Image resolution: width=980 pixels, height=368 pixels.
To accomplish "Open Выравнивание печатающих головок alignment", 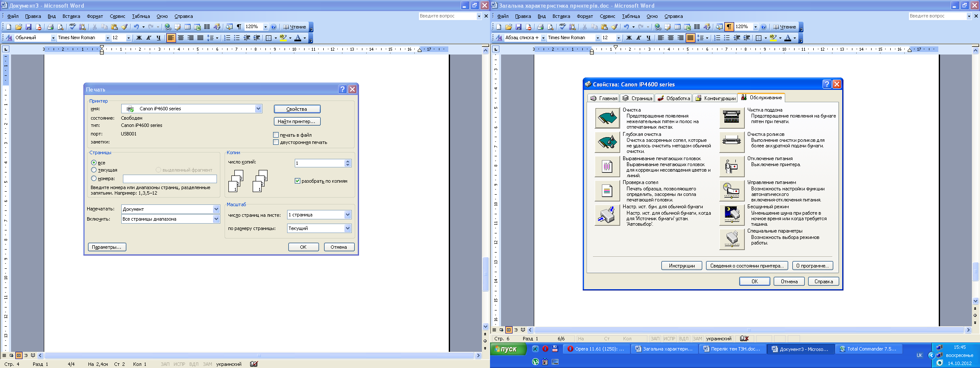I will coord(607,167).
